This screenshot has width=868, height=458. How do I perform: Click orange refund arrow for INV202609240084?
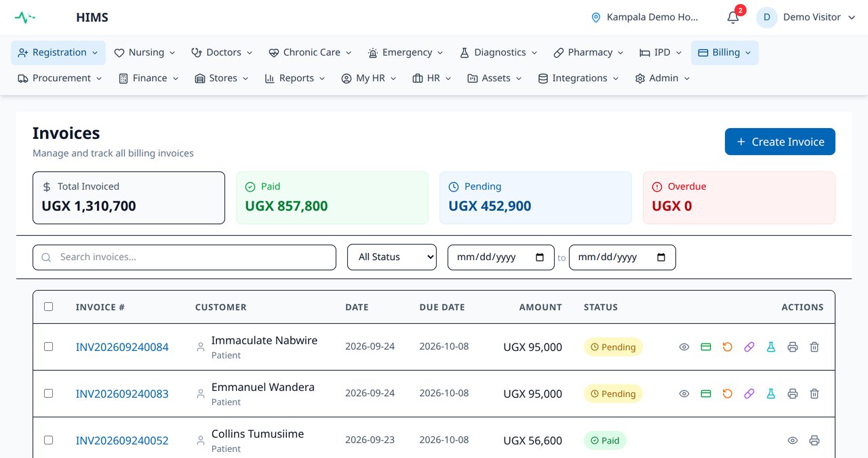coord(728,347)
